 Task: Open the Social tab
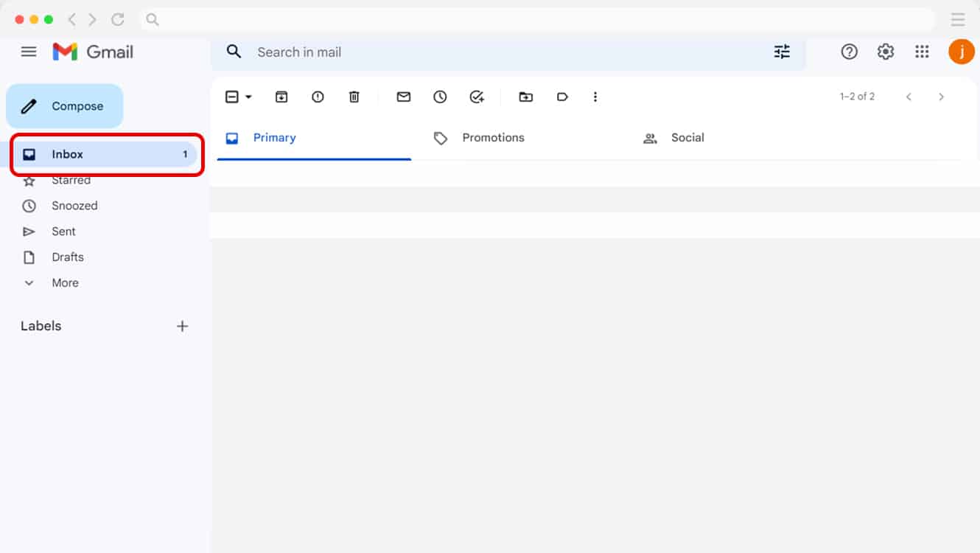(x=687, y=137)
